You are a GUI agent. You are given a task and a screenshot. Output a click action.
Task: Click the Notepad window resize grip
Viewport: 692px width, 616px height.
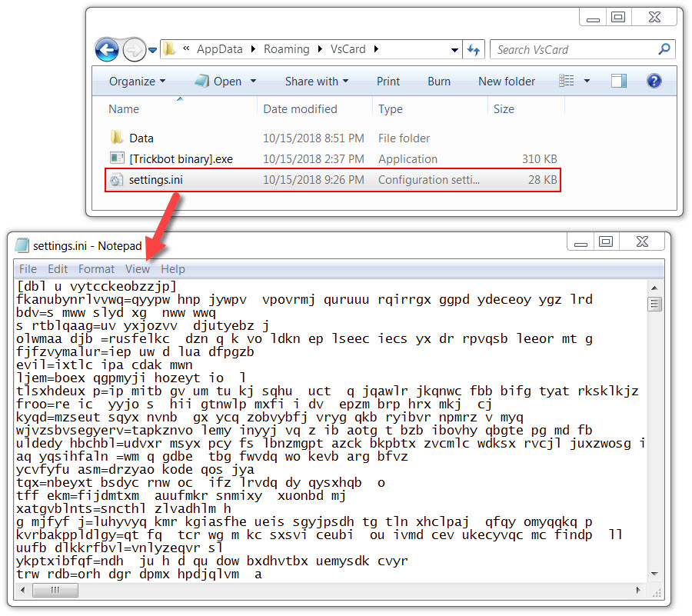tap(657, 592)
